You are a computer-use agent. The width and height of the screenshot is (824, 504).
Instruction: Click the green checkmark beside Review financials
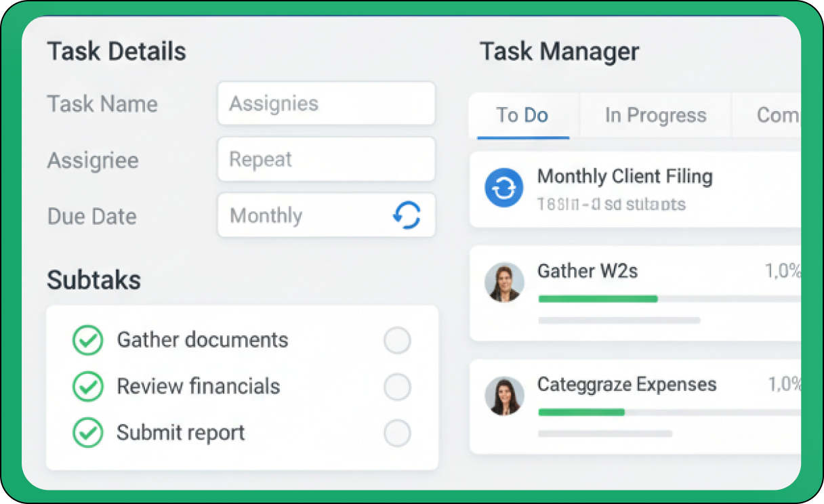tap(88, 387)
